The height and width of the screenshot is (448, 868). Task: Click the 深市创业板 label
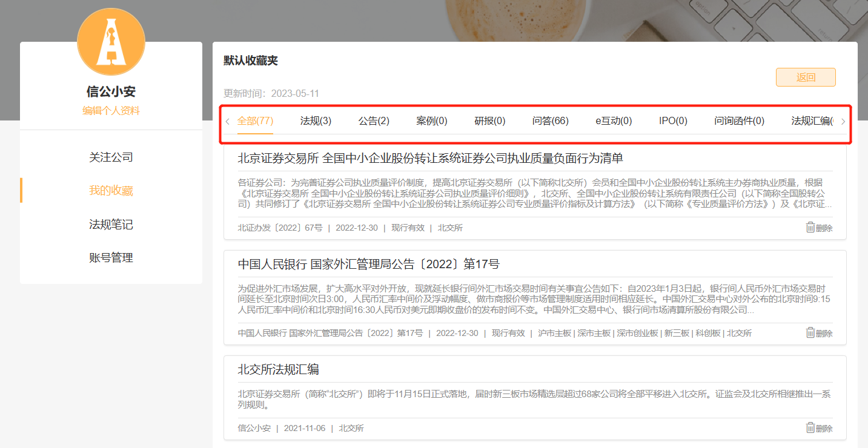637,333
